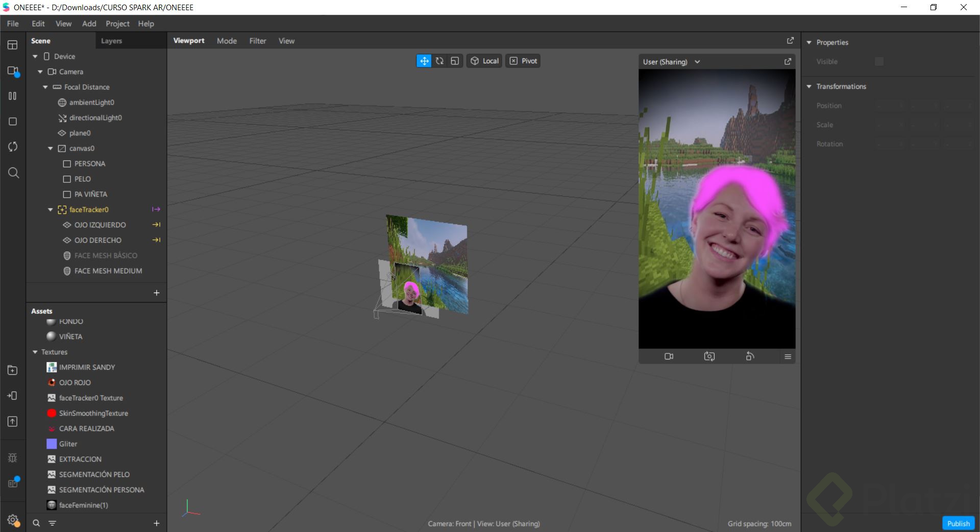This screenshot has width=980, height=532.
Task: Click the camera capture icon in simulator
Action: (x=709, y=356)
